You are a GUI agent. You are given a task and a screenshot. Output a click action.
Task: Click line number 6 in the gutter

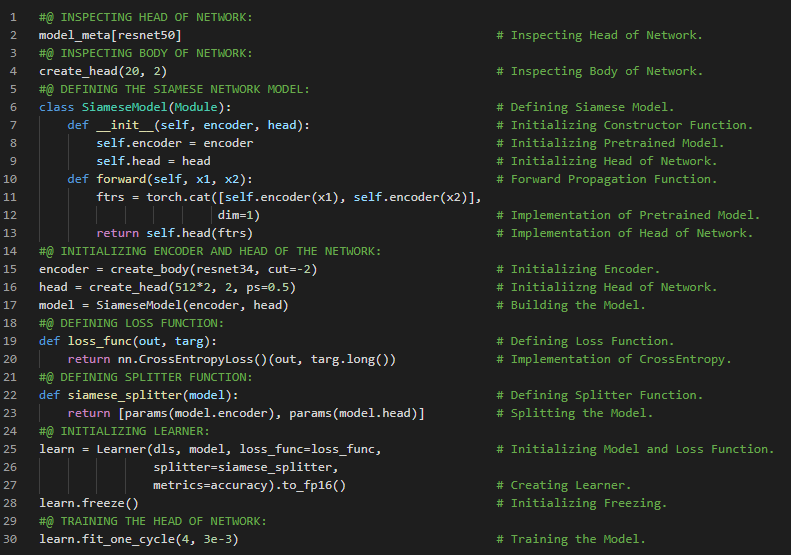[x=14, y=107]
